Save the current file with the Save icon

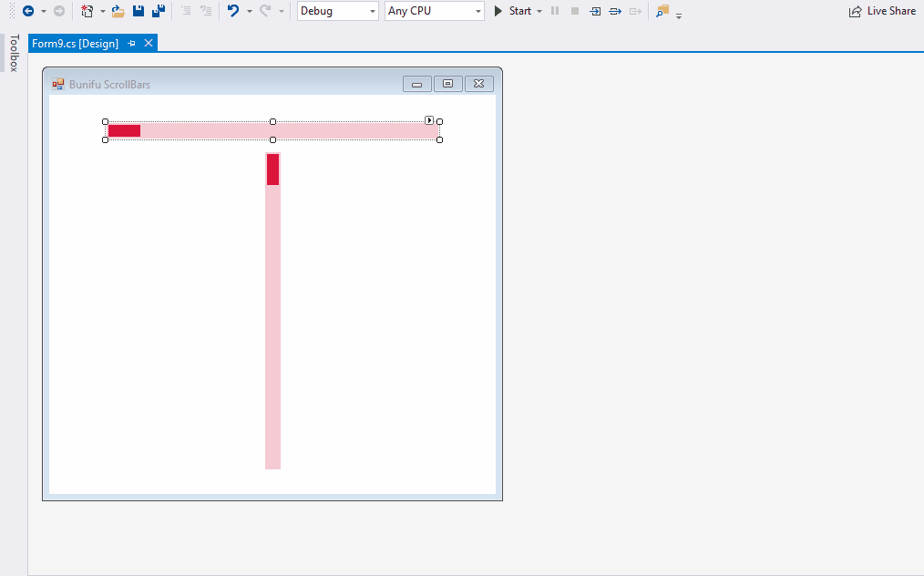139,11
